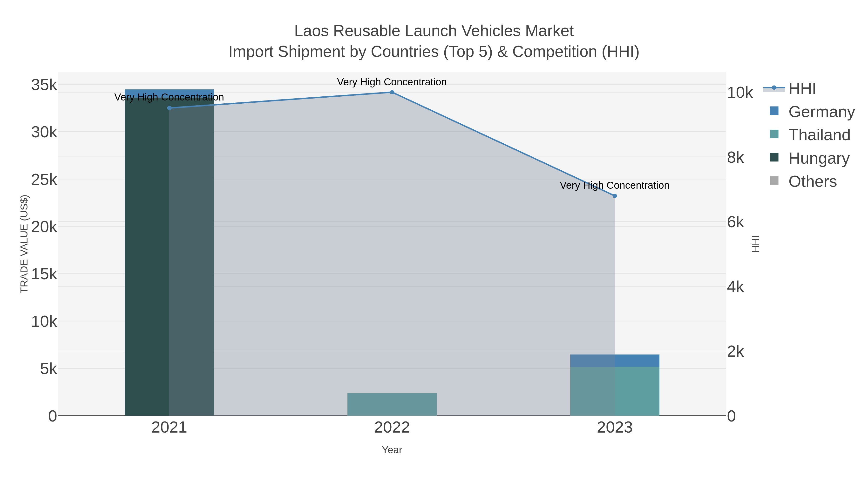
Task: Toggle the Germany legend entry
Action: point(812,112)
